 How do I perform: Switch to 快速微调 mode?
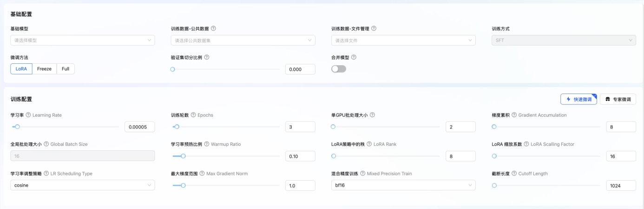pos(578,99)
